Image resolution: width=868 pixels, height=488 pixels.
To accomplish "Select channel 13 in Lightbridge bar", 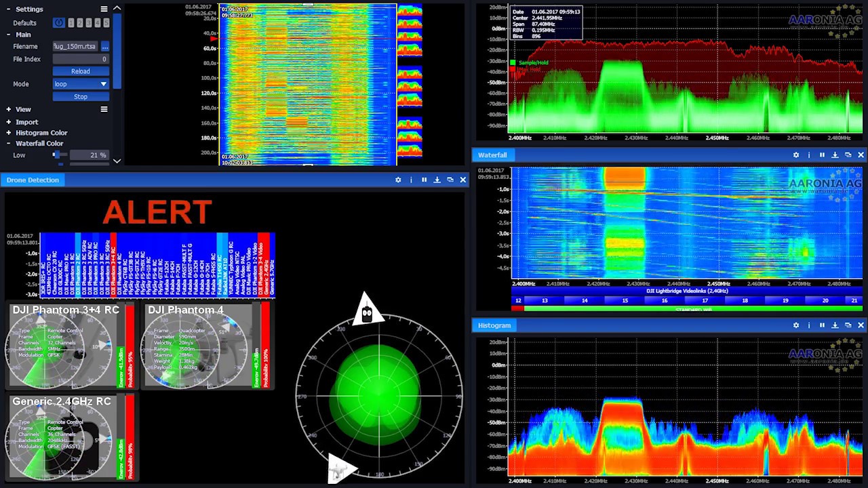I will (x=545, y=300).
